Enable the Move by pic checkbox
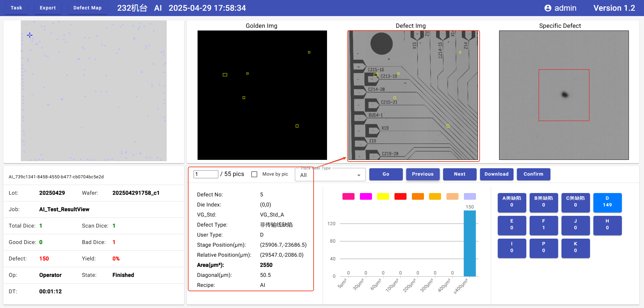The height and width of the screenshot is (308, 644). (254, 174)
